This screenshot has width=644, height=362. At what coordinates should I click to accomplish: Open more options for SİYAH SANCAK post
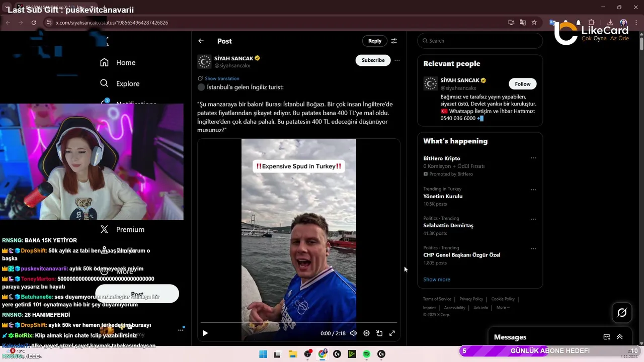click(x=397, y=60)
